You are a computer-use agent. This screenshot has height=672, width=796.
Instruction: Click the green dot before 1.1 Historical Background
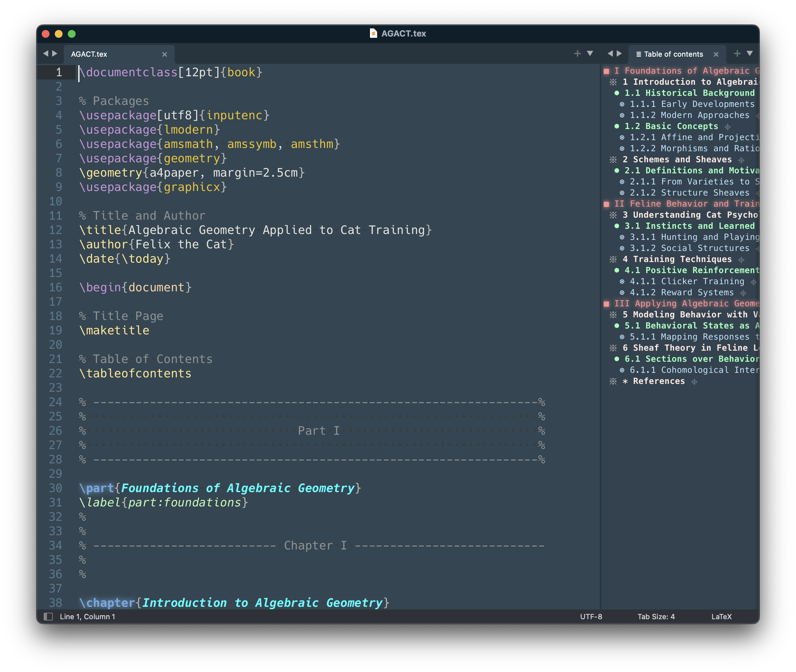[616, 93]
